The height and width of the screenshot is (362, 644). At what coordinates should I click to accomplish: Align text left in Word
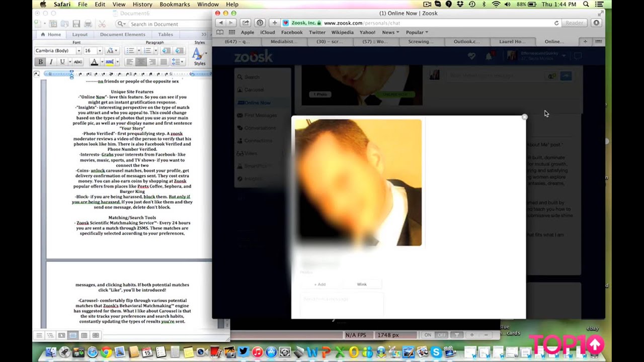(x=129, y=62)
